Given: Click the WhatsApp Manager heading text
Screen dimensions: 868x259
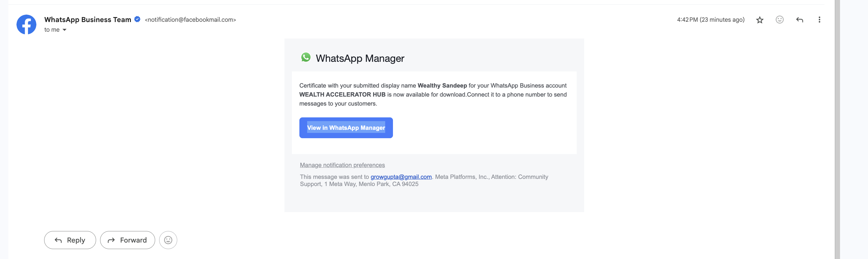Looking at the screenshot, I should pos(359,58).
